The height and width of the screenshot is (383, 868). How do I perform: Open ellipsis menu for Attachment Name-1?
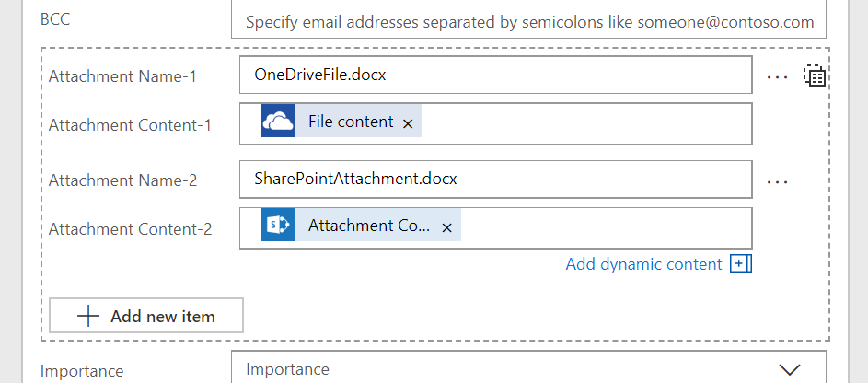778,77
